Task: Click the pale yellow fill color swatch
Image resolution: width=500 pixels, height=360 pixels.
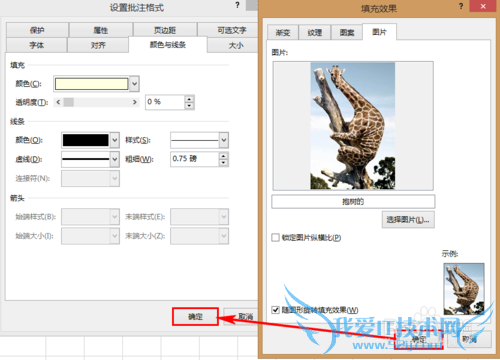Action: pyautogui.click(x=92, y=84)
